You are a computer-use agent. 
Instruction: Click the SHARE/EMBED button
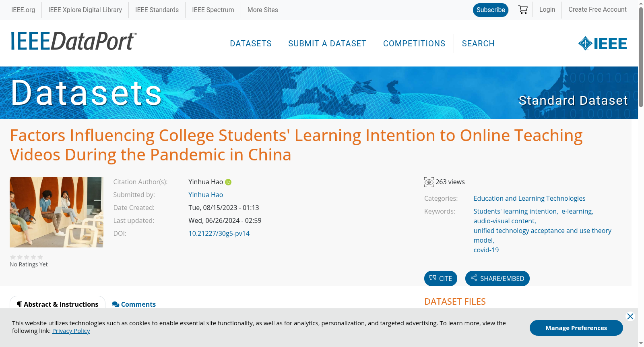click(497, 278)
